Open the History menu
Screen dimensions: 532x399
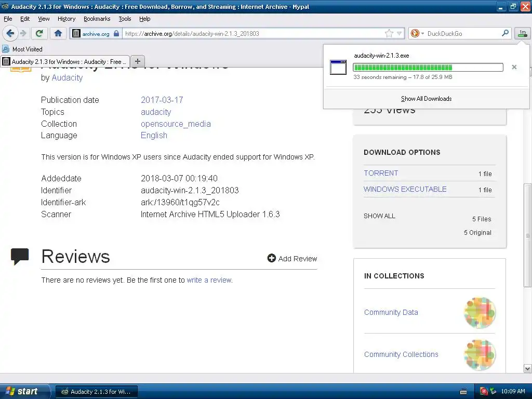[66, 19]
